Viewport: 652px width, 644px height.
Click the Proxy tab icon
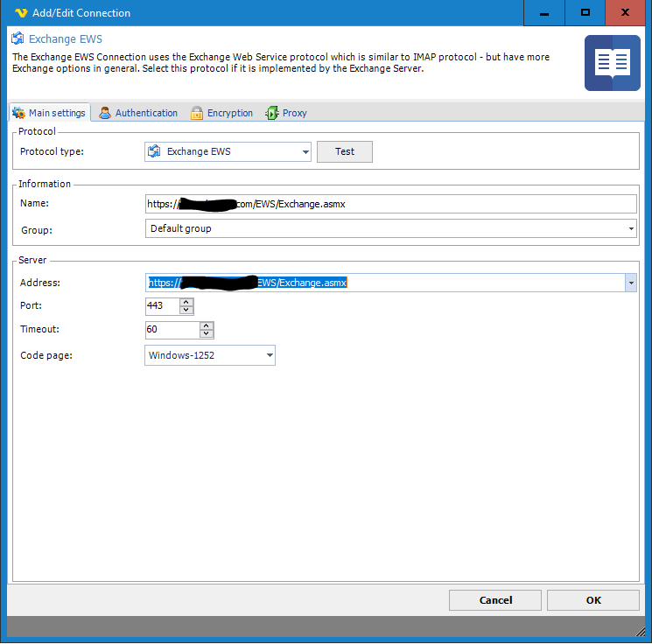272,113
